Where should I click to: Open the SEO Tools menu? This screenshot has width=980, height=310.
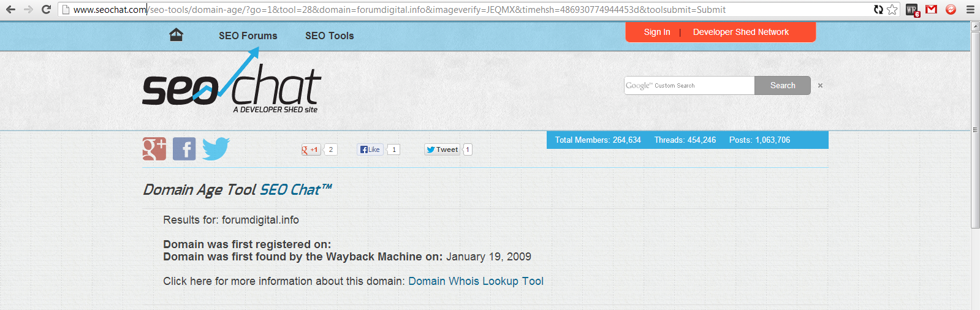click(329, 36)
